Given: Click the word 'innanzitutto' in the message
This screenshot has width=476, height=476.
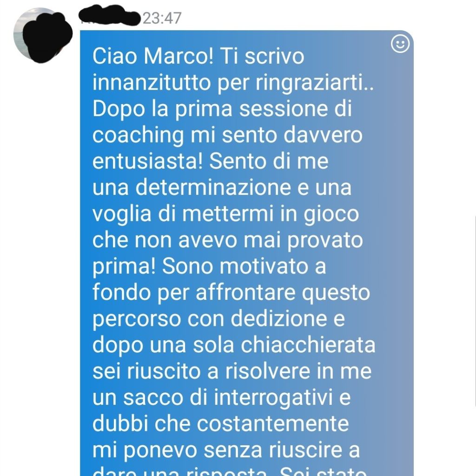Looking at the screenshot, I should tap(152, 82).
